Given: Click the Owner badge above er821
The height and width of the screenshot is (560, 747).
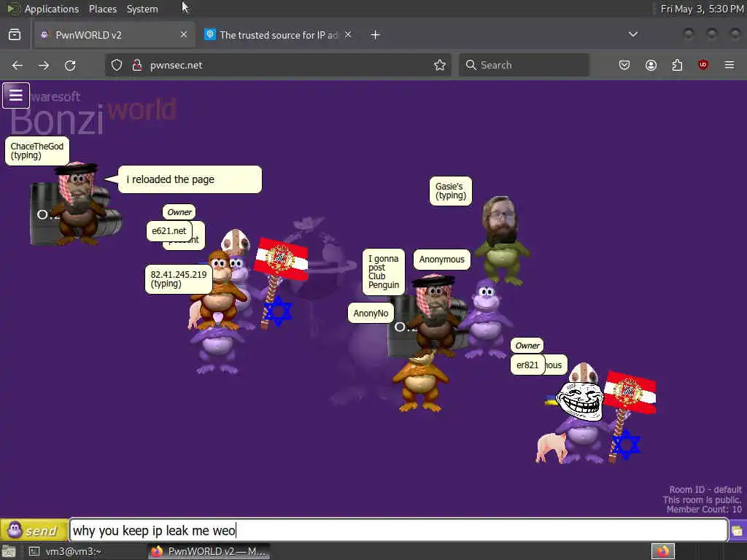Looking at the screenshot, I should click(x=527, y=346).
